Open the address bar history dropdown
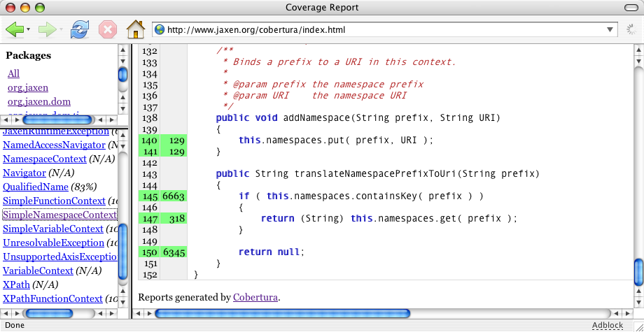 (610, 29)
